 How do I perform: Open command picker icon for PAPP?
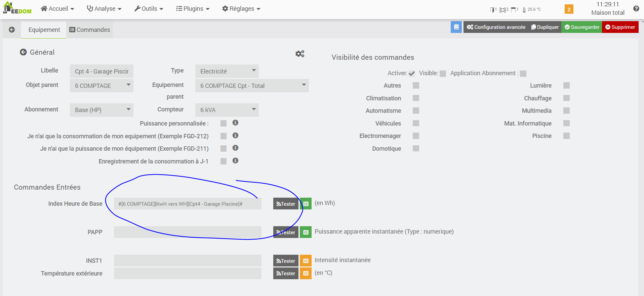(306, 232)
